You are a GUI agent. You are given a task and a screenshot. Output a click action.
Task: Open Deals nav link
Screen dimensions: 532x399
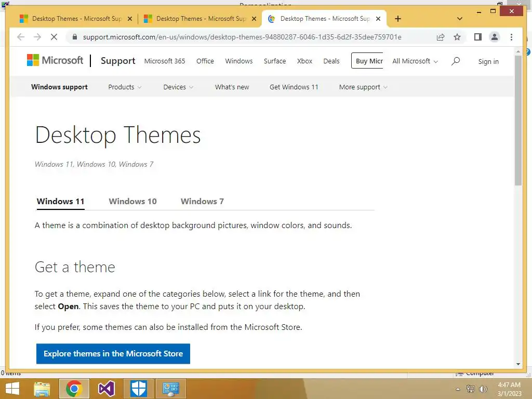(x=331, y=61)
